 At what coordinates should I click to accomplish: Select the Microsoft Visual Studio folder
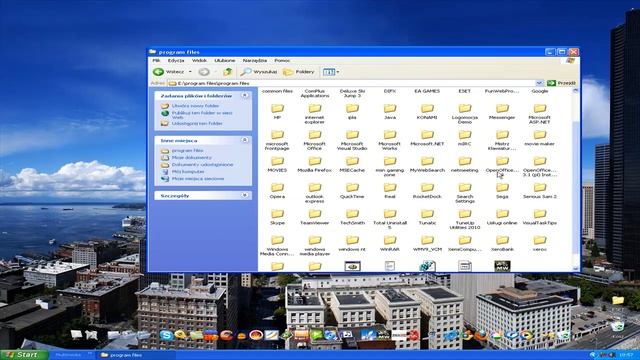click(352, 135)
